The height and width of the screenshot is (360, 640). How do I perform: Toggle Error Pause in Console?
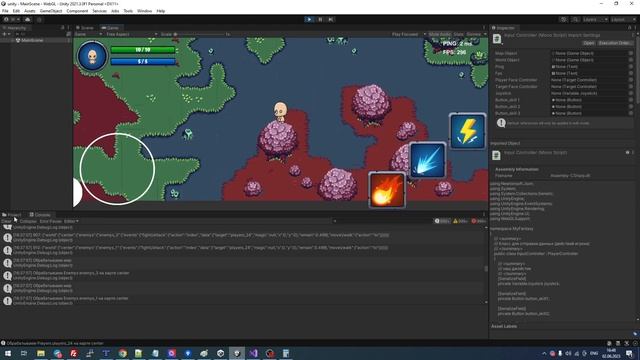pos(50,221)
